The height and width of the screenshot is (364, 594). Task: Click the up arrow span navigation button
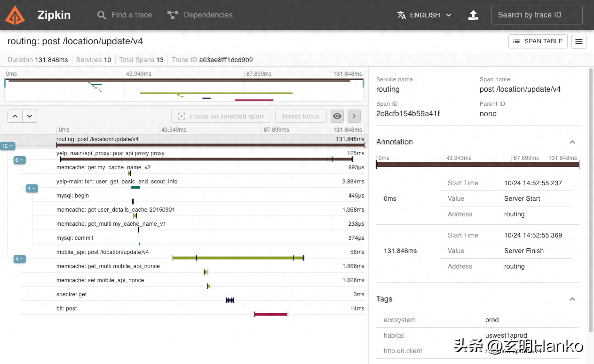coord(15,116)
